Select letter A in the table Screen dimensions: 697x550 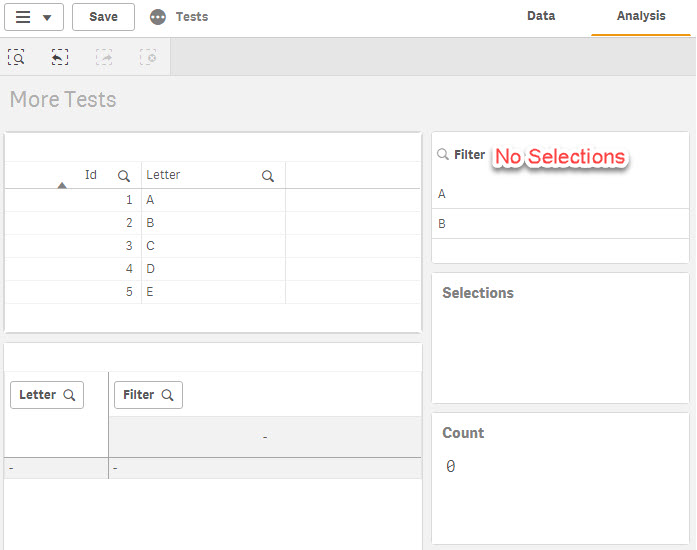(x=150, y=200)
